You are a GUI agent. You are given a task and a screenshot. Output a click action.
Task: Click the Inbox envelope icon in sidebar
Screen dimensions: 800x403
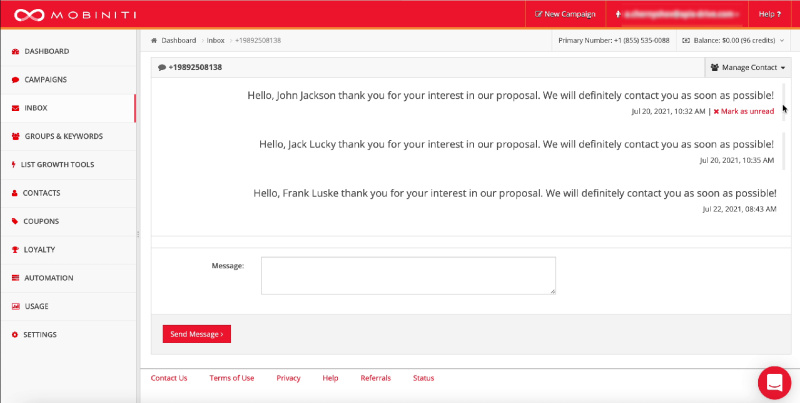(14, 108)
